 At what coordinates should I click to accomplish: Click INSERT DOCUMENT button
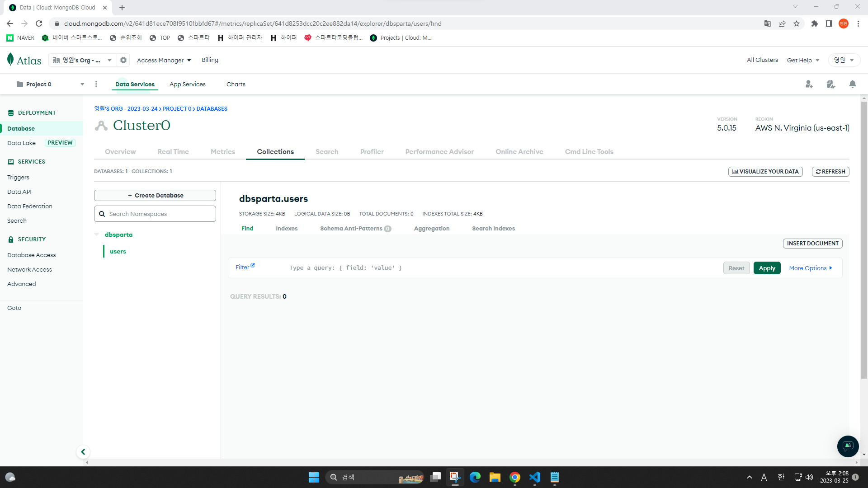(813, 244)
